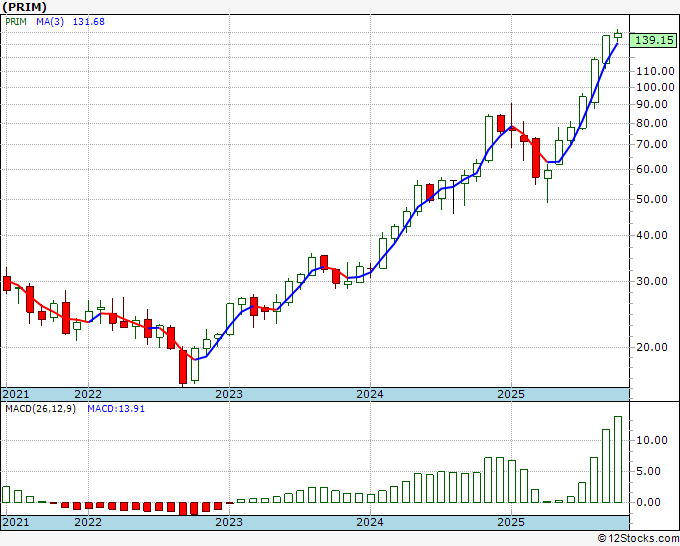Click the MACD(26,12,9) indicator label
This screenshot has height=546, width=680.
click(41, 409)
